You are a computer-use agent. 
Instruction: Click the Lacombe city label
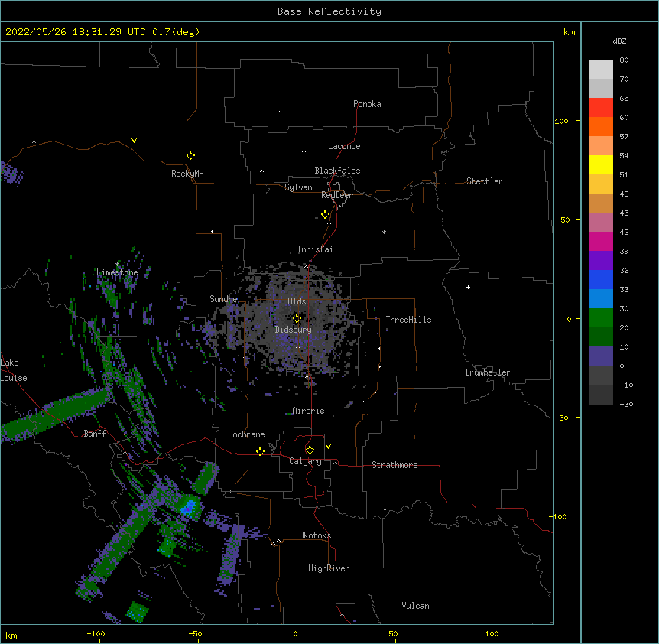point(344,146)
